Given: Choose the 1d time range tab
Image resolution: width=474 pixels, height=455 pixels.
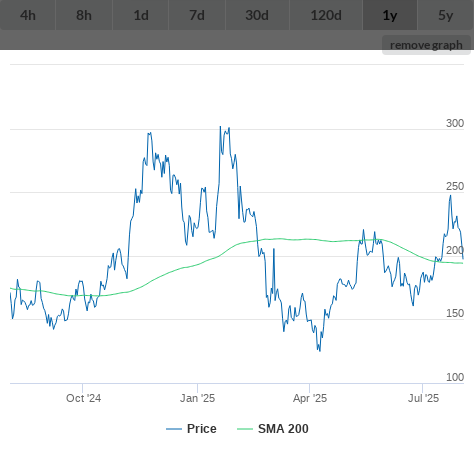Looking at the screenshot, I should pyautogui.click(x=141, y=15).
